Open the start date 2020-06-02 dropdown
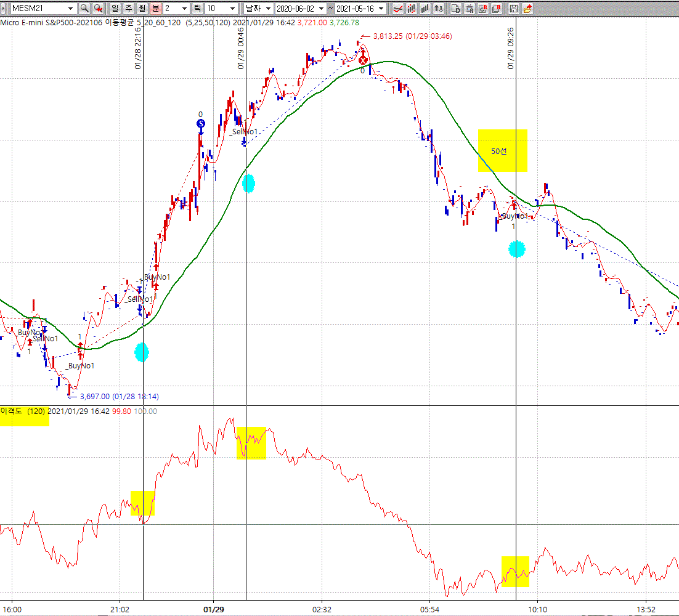This screenshot has width=679, height=616. point(319,9)
